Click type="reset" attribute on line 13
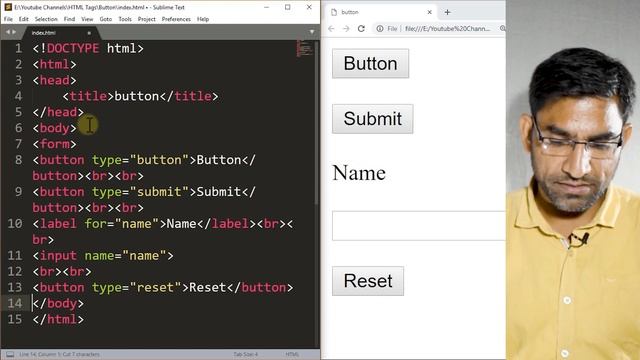The height and width of the screenshot is (360, 640). click(x=136, y=287)
